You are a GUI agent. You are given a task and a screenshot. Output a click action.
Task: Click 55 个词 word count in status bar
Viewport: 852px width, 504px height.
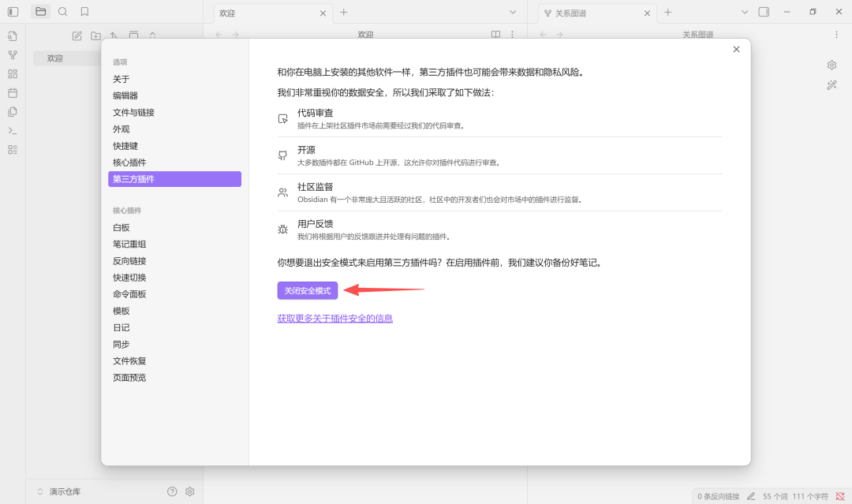(775, 496)
